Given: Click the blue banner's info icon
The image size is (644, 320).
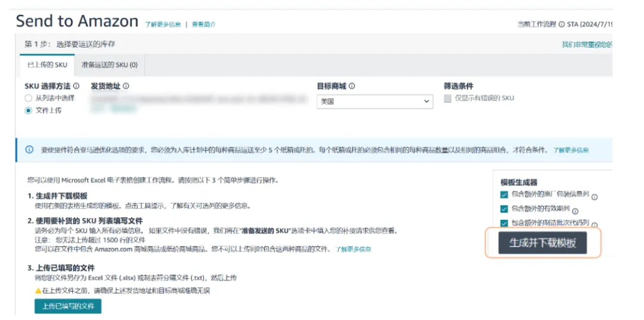Looking at the screenshot, I should (x=29, y=150).
